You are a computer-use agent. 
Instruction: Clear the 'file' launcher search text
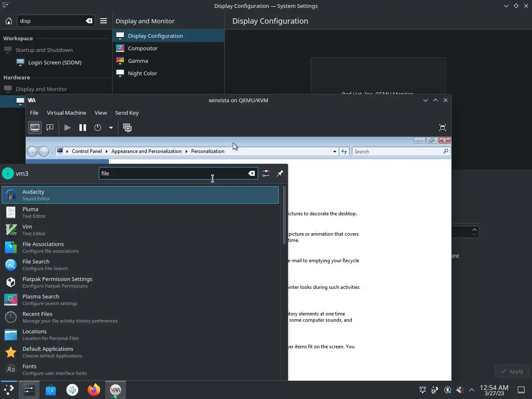click(x=251, y=173)
